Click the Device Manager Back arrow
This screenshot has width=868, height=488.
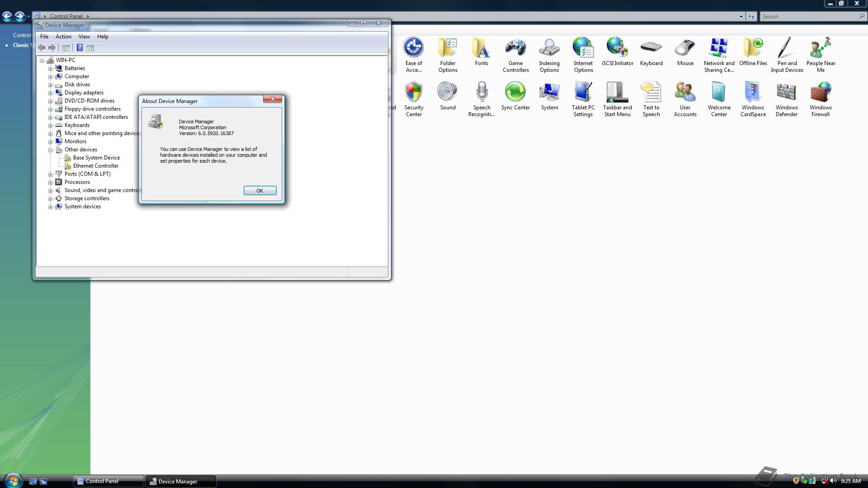pyautogui.click(x=42, y=48)
